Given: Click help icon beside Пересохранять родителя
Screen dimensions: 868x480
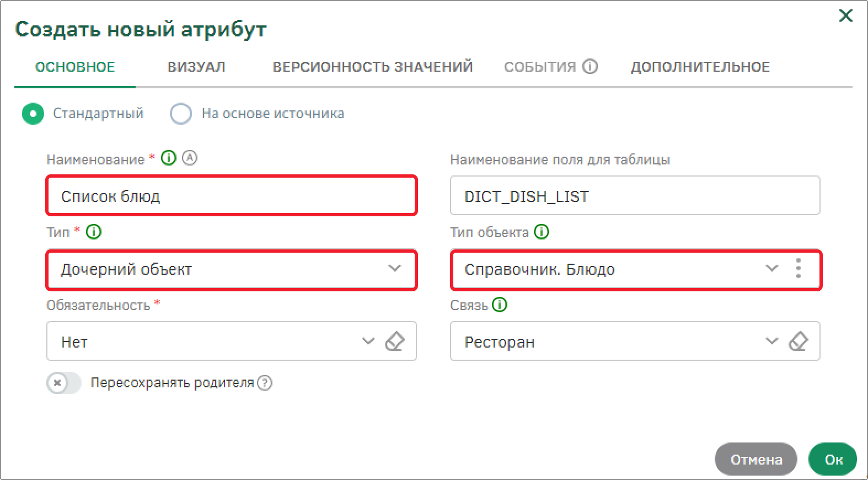Looking at the screenshot, I should click(x=265, y=383).
